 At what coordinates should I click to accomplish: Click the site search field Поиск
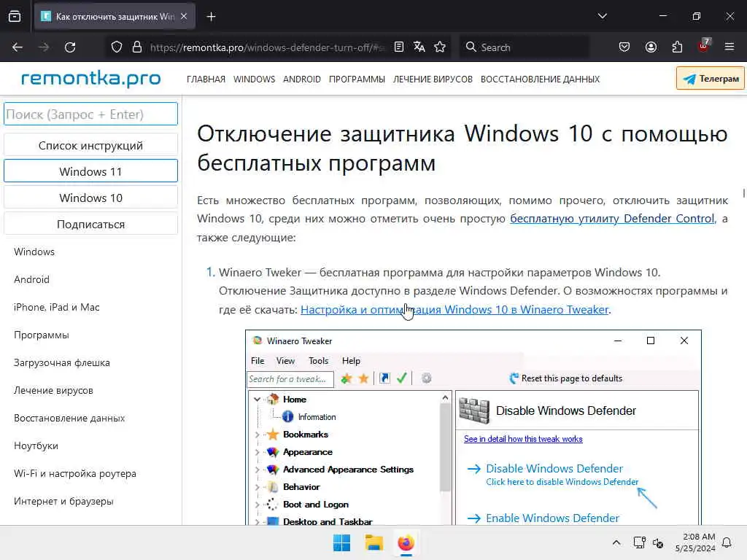tap(90, 114)
